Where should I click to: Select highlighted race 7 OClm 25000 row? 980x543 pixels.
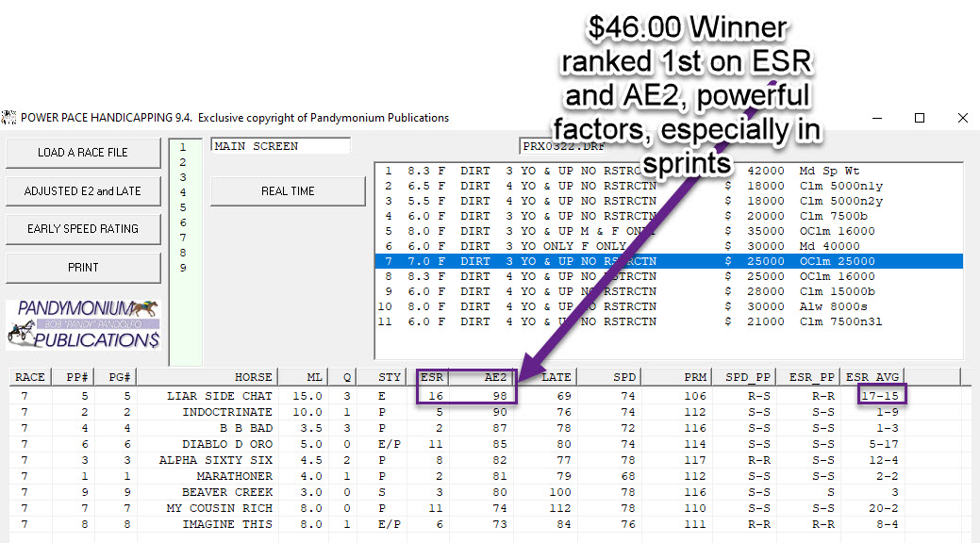click(x=669, y=261)
